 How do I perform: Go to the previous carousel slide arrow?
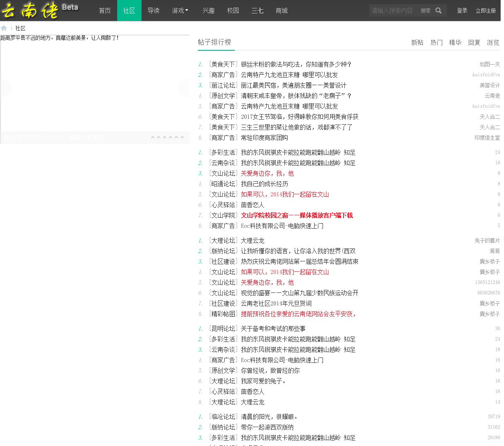pos(5,88)
